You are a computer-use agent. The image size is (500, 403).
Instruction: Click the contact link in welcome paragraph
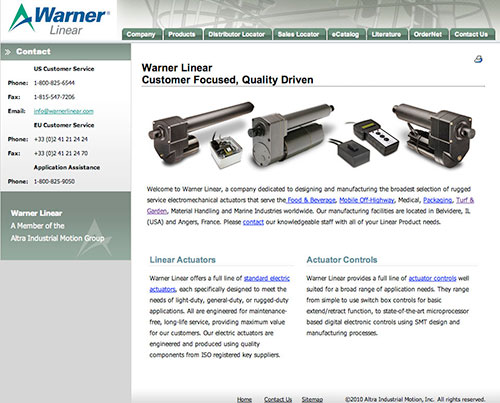click(x=253, y=222)
